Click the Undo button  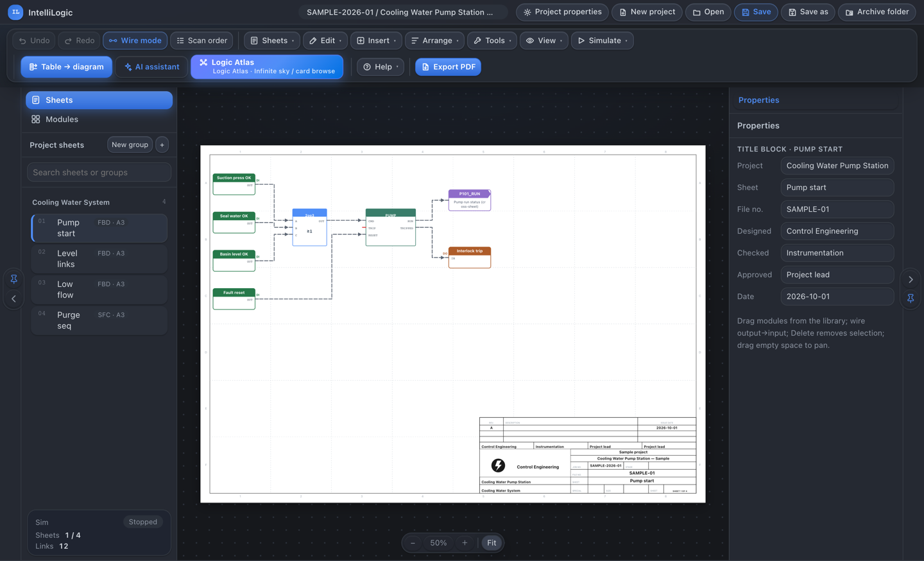(x=34, y=40)
